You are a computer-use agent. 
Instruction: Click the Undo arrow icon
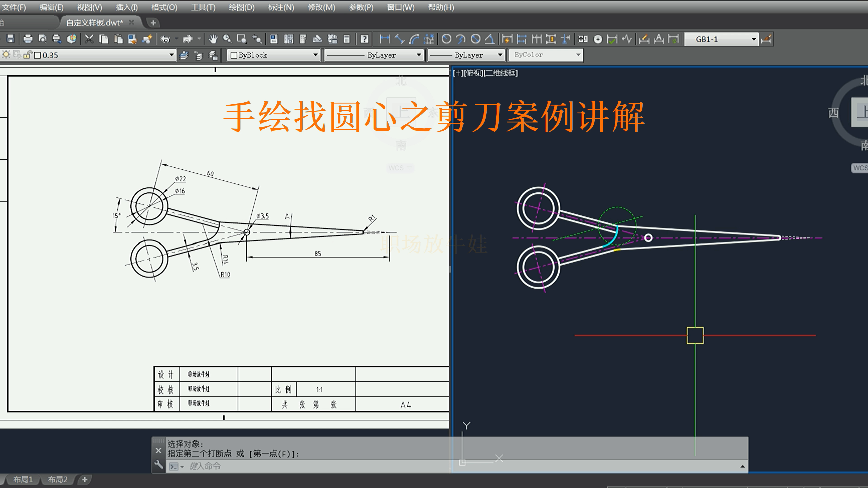coord(165,39)
